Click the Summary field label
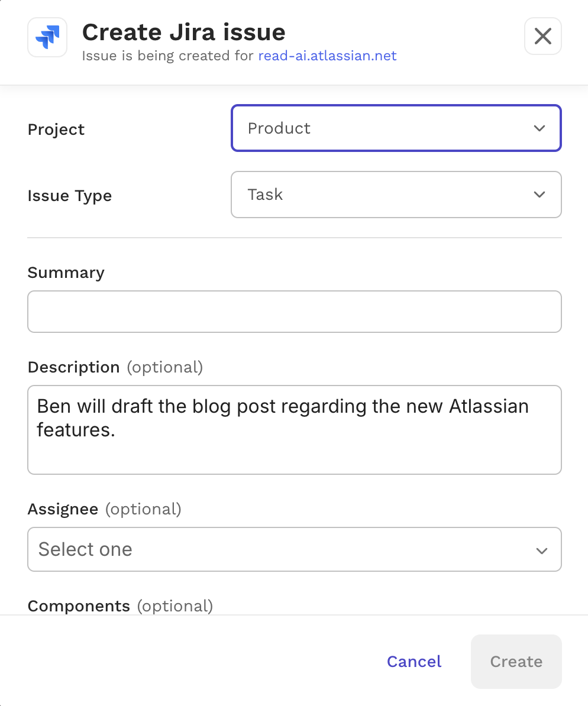Viewport: 588px width, 706px height. click(66, 273)
